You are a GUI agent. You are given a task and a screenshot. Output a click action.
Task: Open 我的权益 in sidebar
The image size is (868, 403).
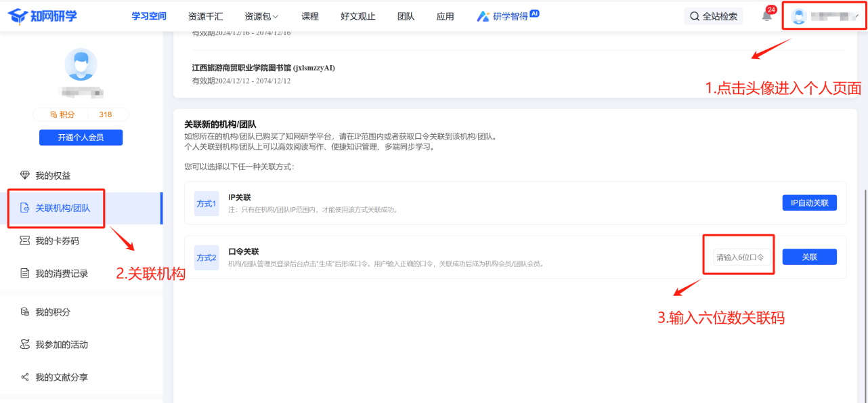[53, 175]
